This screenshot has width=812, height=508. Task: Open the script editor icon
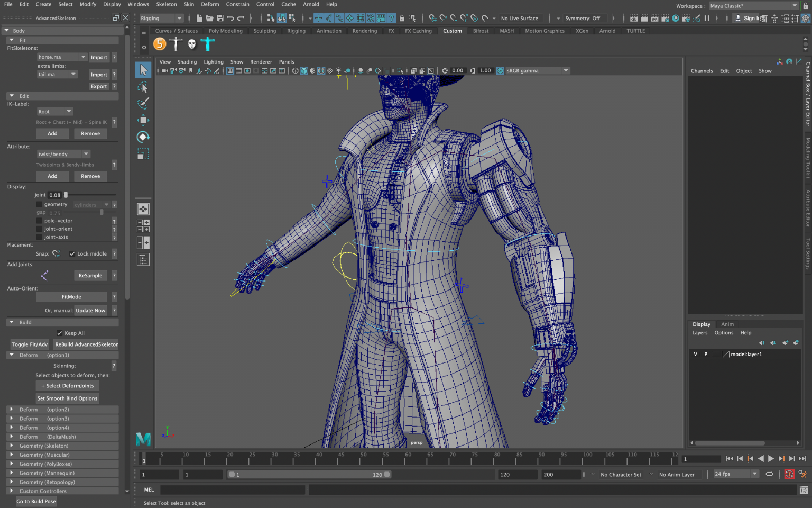coord(804,490)
